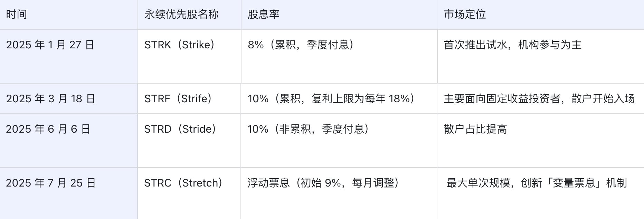This screenshot has height=219, width=644.
Task: Click the 浮动票息(初始 9%,每月调整) cell
Action: tap(324, 183)
